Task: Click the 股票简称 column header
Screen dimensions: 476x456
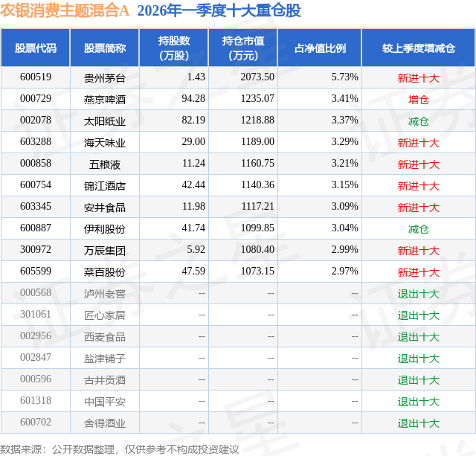Action: [x=105, y=48]
